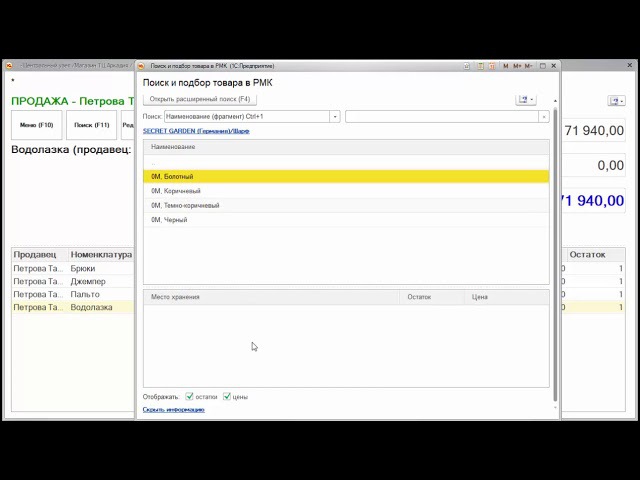
Task: Select the '0М, Коричневый' row
Action: coord(176,191)
